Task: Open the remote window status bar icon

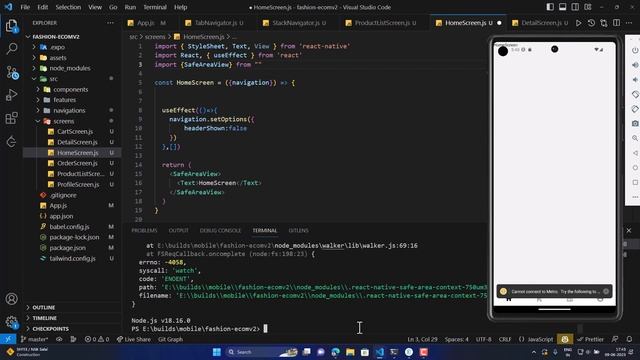Action: click(8, 339)
